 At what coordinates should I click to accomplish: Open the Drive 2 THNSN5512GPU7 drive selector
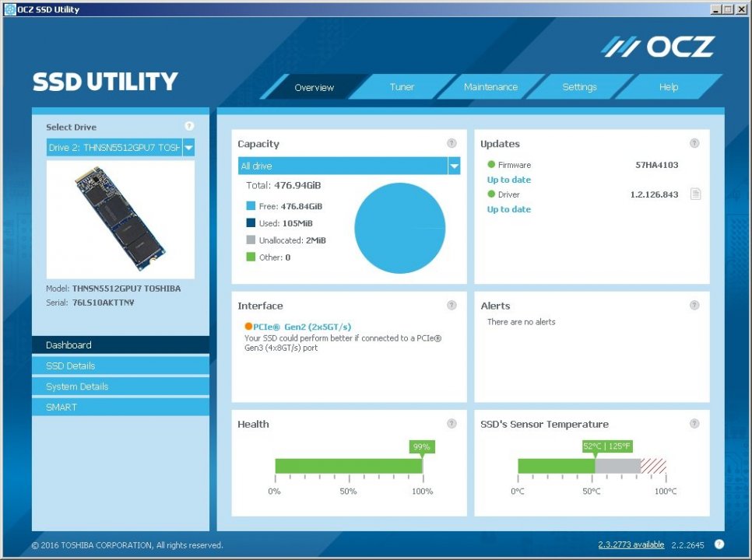tap(121, 148)
